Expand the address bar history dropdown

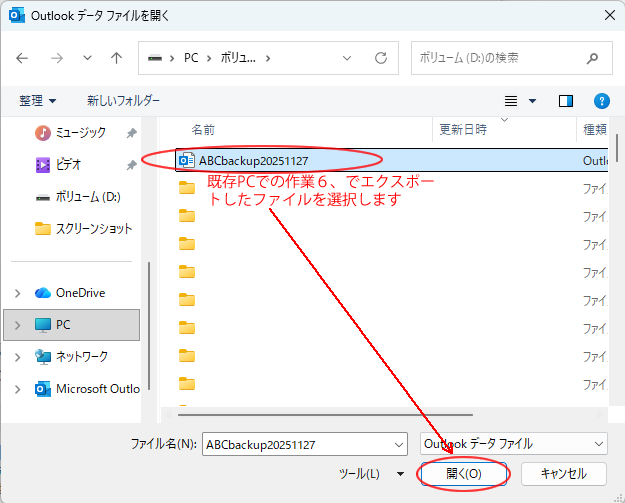(347, 58)
